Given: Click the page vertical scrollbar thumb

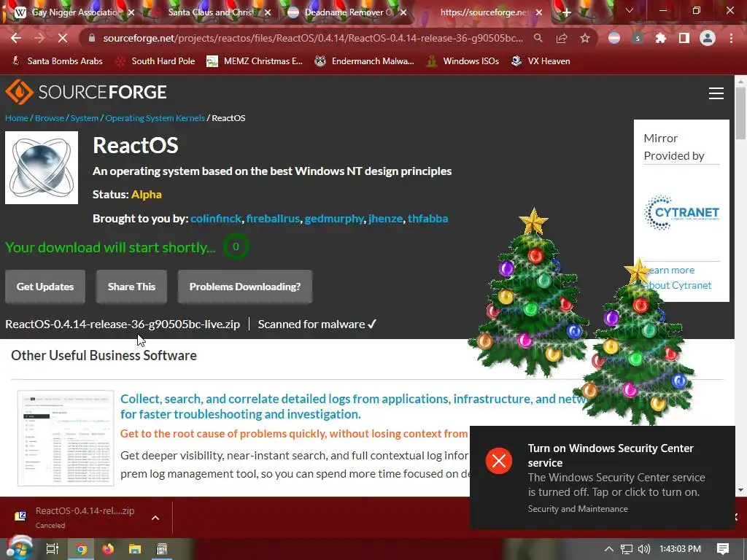Looking at the screenshot, I should point(741,113).
